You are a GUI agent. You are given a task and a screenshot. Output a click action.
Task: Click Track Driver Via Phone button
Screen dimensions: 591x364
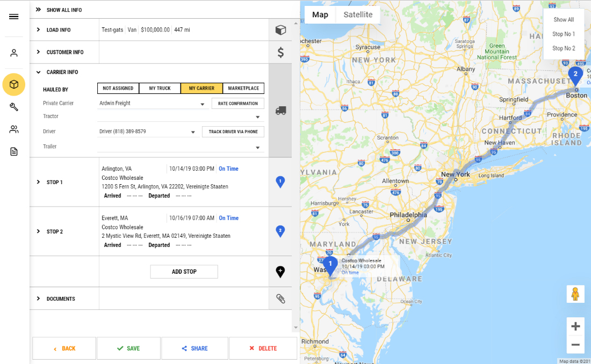point(233,132)
